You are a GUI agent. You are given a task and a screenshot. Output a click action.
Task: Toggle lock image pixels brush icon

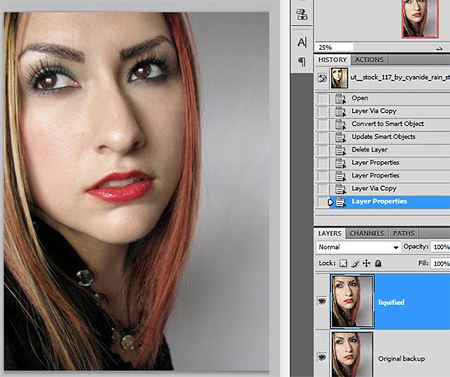pyautogui.click(x=355, y=263)
